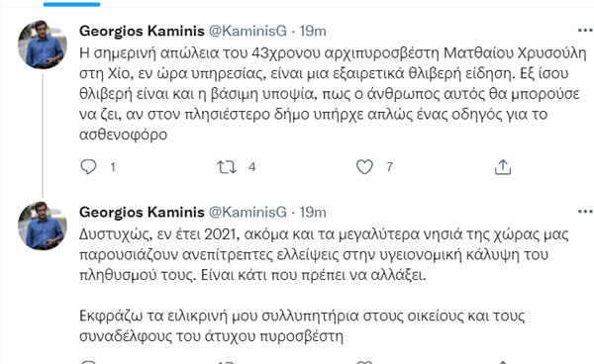Open tweet text starting 'Δυστυχώς, εν έτει 2021'

point(324,285)
